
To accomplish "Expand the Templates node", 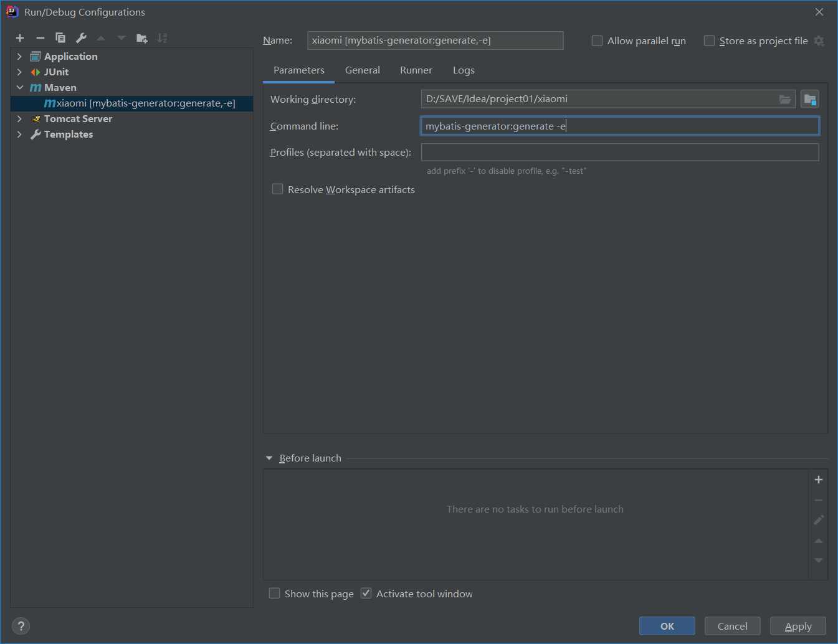I will point(19,135).
